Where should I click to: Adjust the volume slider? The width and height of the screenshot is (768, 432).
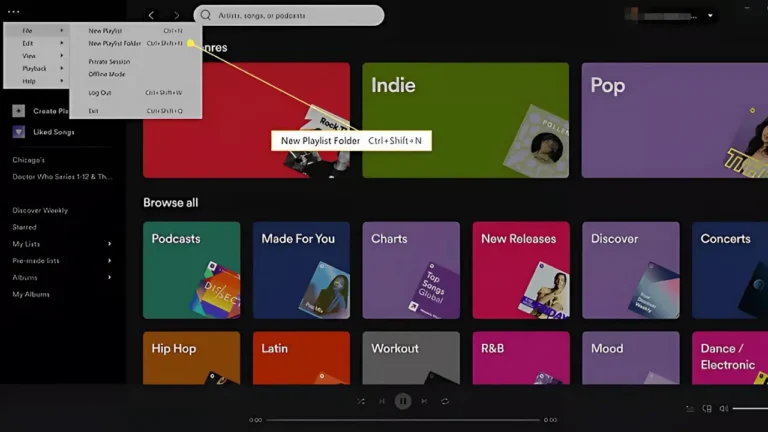click(x=750, y=408)
